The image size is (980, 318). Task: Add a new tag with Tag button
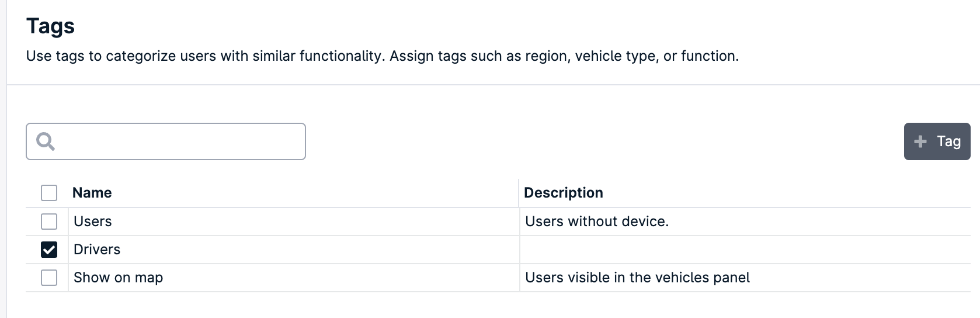click(937, 141)
